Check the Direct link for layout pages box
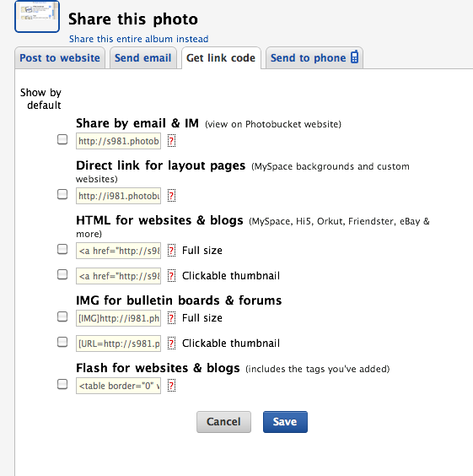 click(x=62, y=194)
